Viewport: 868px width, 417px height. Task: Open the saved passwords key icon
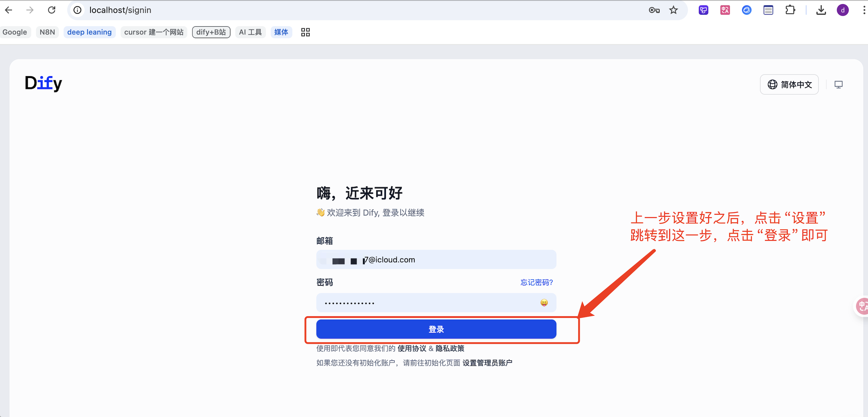coord(654,10)
